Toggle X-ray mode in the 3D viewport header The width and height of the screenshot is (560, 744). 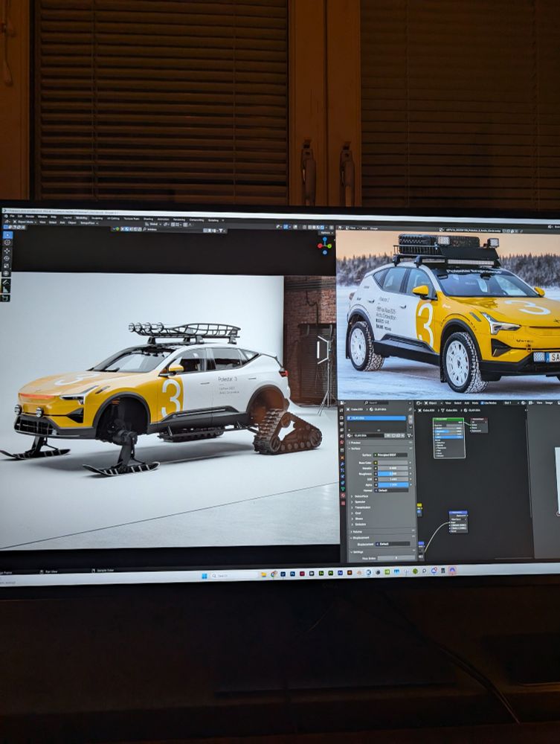pyautogui.click(x=304, y=227)
